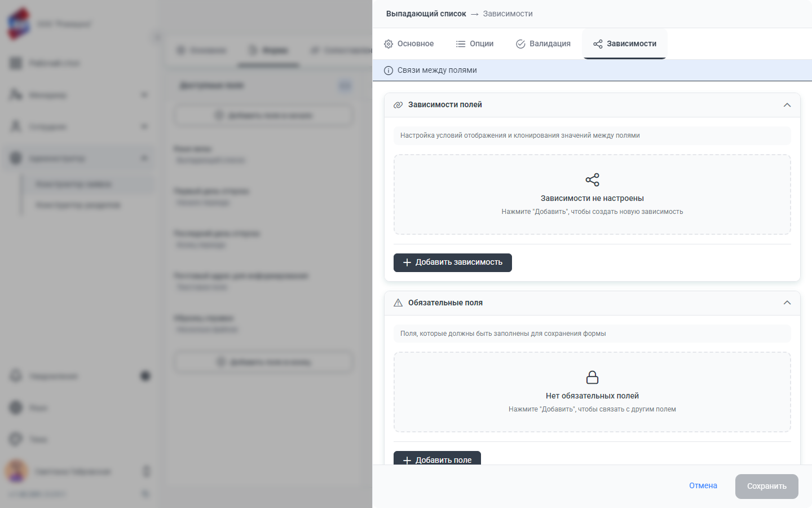Click the gear icon on the Основное tab

point(389,44)
